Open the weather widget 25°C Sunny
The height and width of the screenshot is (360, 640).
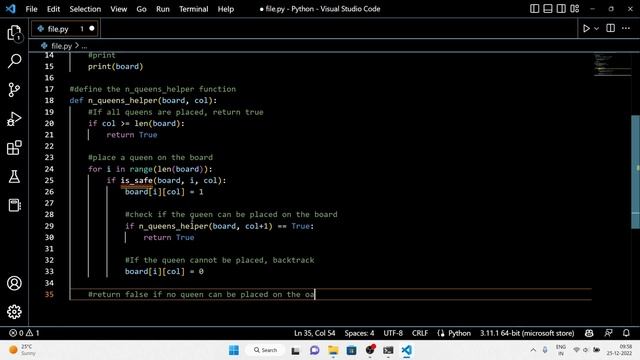tap(23, 350)
